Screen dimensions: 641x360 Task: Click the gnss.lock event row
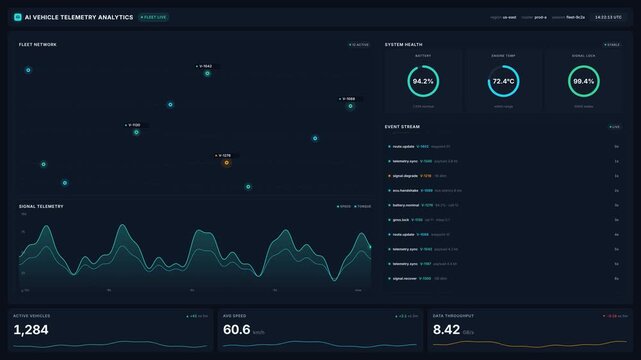503,220
